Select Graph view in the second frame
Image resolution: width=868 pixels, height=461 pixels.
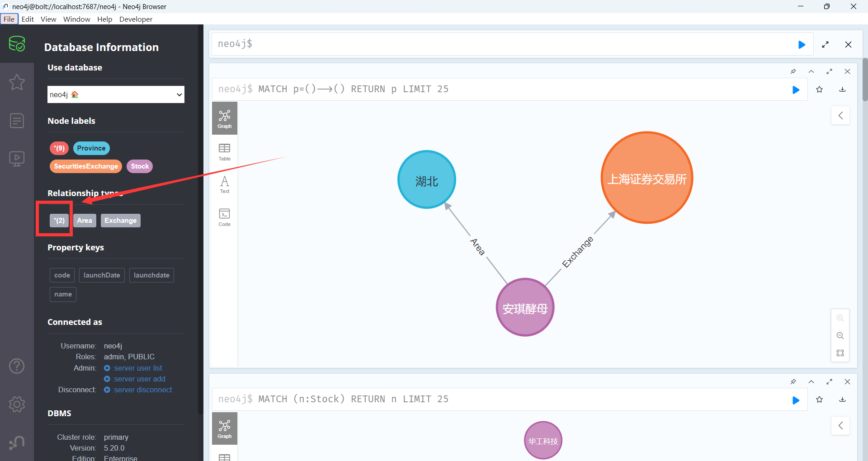click(x=225, y=428)
